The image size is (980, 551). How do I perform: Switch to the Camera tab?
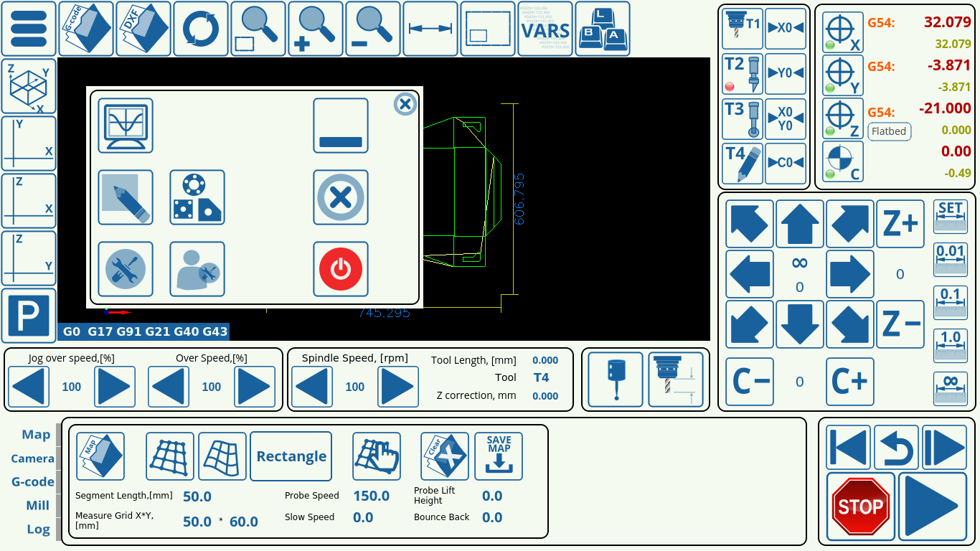pos(33,458)
